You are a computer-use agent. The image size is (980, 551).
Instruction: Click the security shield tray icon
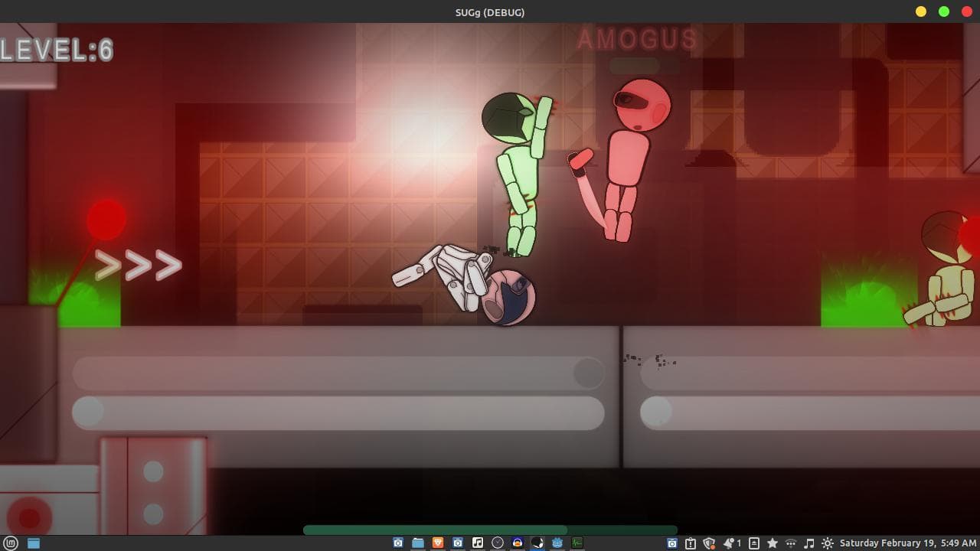[710, 543]
